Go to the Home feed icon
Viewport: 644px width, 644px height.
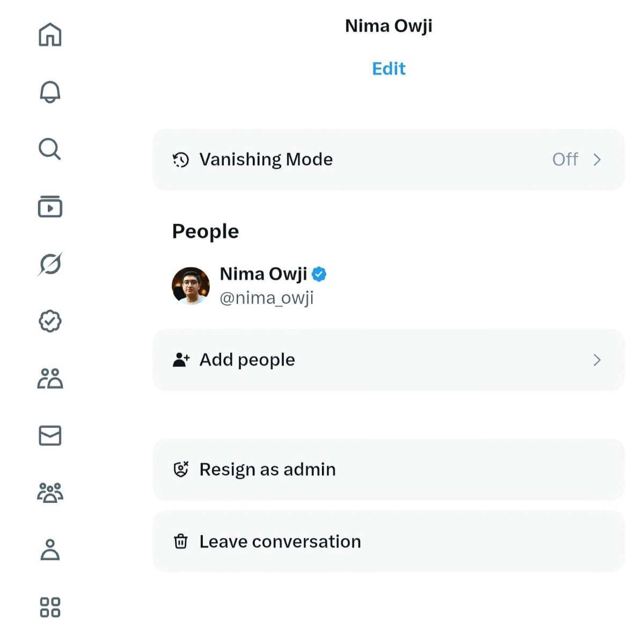[x=50, y=35]
